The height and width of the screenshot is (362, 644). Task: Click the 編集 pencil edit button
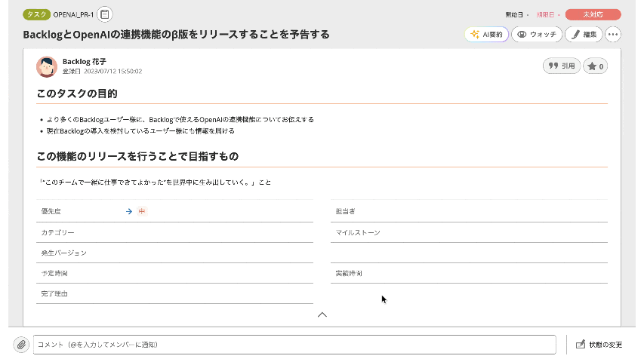(584, 34)
